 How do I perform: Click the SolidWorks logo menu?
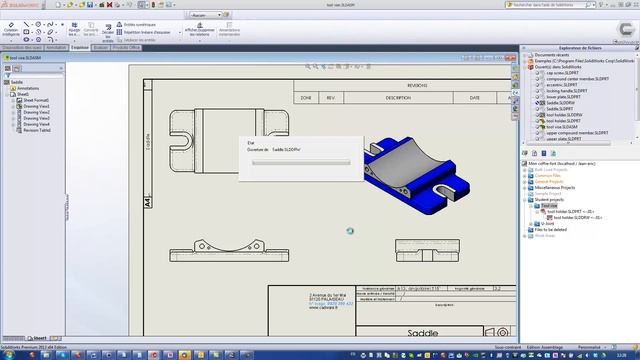click(x=20, y=5)
